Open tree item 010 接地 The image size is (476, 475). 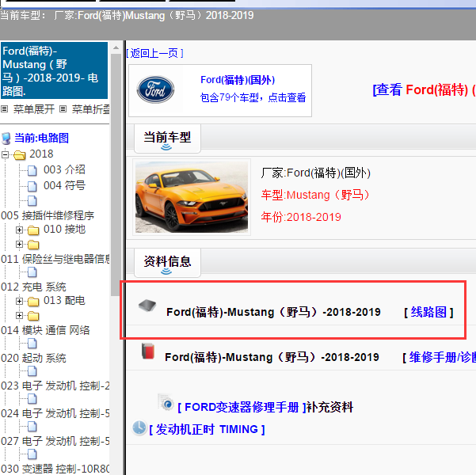coord(64,229)
